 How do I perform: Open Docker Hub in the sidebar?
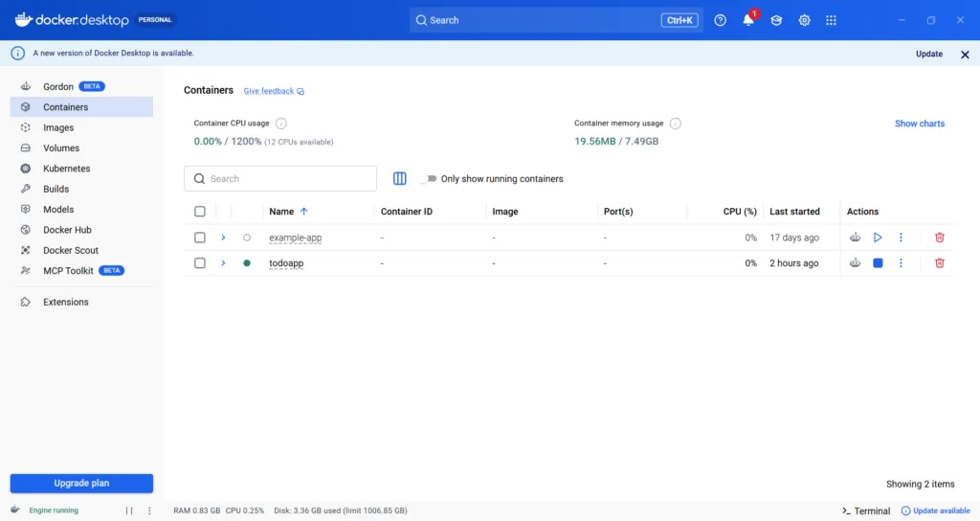point(82,230)
